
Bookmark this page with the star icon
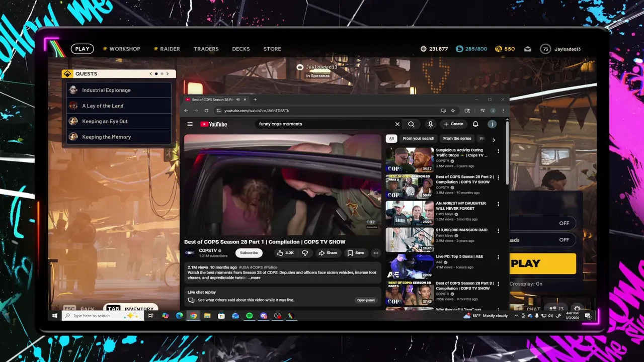point(453,111)
